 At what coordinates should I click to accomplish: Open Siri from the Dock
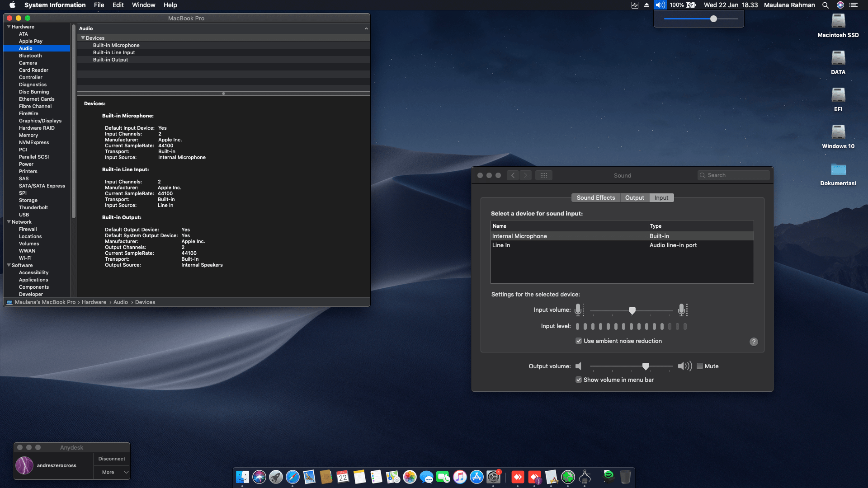[259, 477]
